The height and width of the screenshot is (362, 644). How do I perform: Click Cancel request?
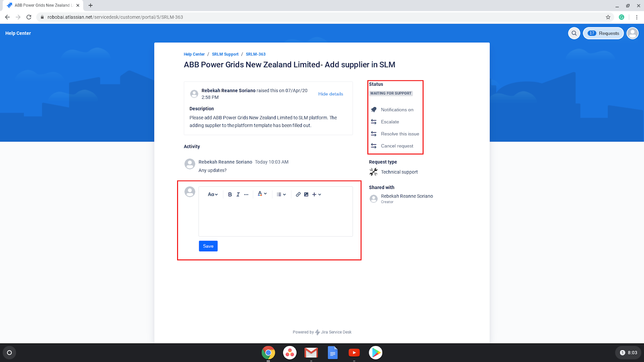(x=397, y=146)
